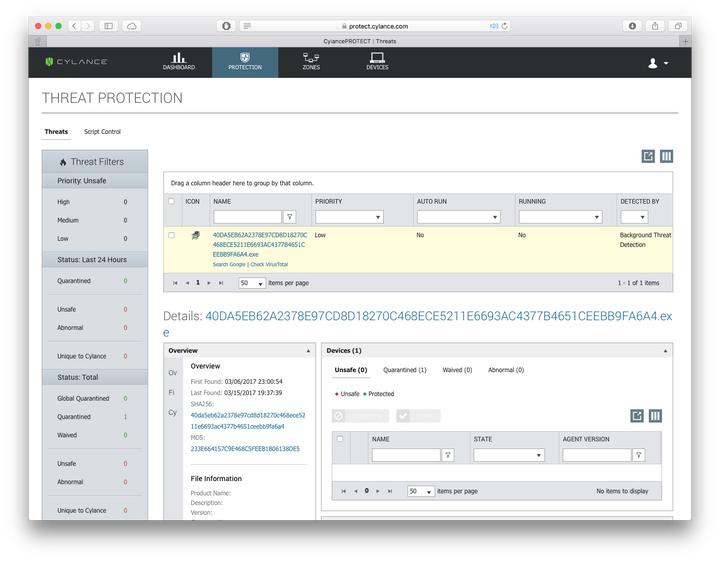
Task: Open the user account menu icon
Action: [658, 63]
